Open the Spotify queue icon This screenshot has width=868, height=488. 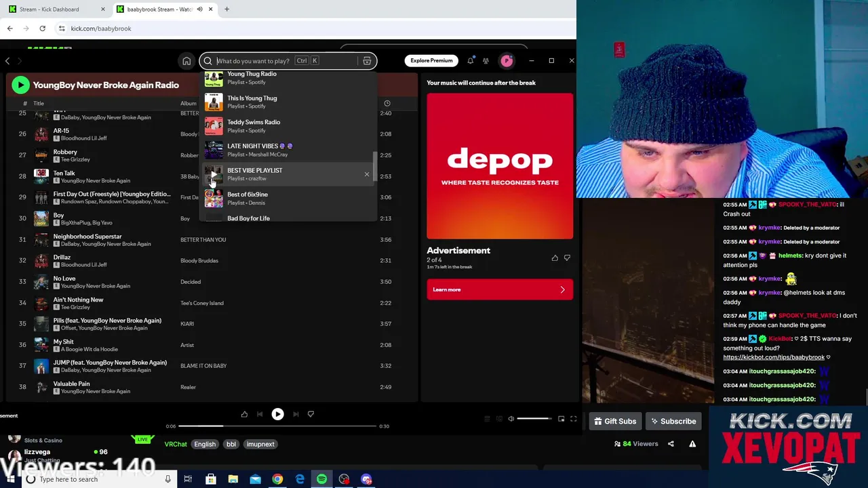click(x=487, y=419)
